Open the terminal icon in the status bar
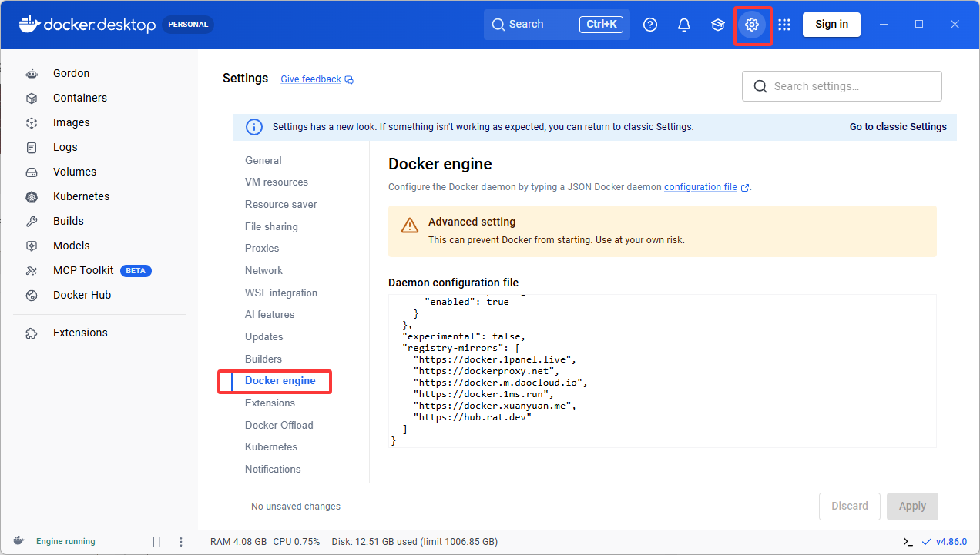980x555 pixels. coord(908,542)
